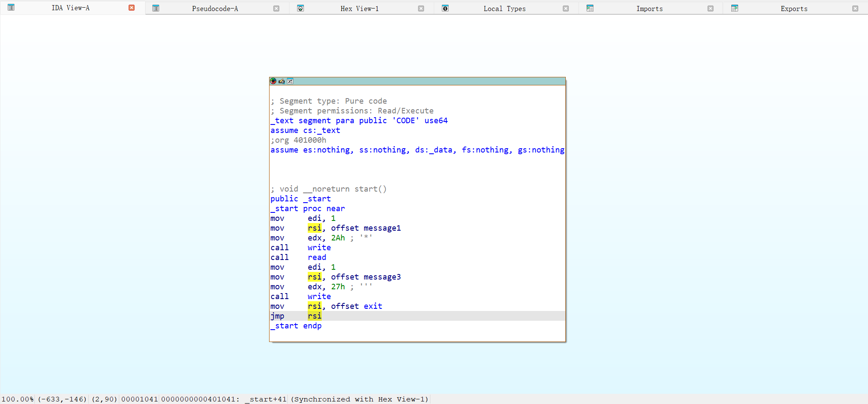Click the 'Segment permissions: Read/Execute' comment
The height and width of the screenshot is (404, 868).
(x=352, y=111)
